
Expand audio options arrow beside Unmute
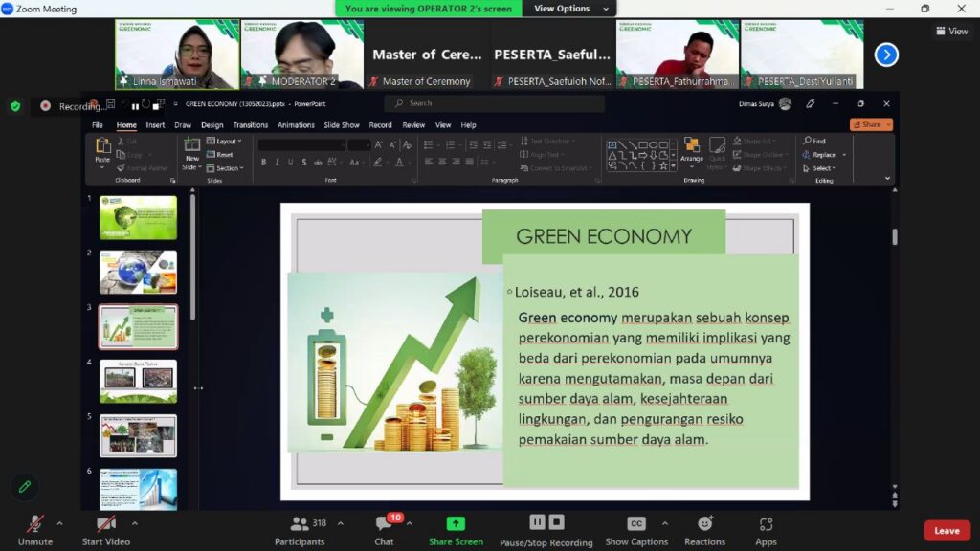pyautogui.click(x=59, y=523)
